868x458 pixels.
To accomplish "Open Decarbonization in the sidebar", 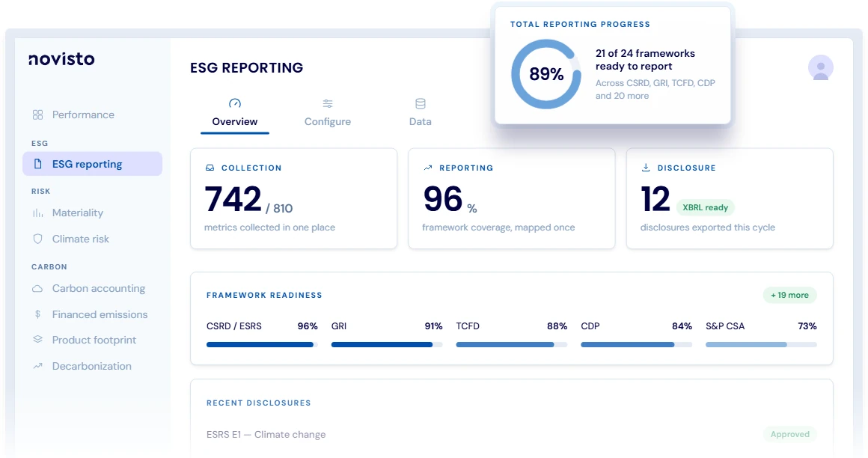I will (x=93, y=366).
